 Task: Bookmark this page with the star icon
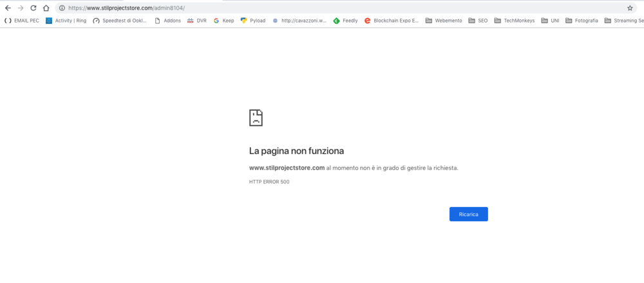point(630,8)
